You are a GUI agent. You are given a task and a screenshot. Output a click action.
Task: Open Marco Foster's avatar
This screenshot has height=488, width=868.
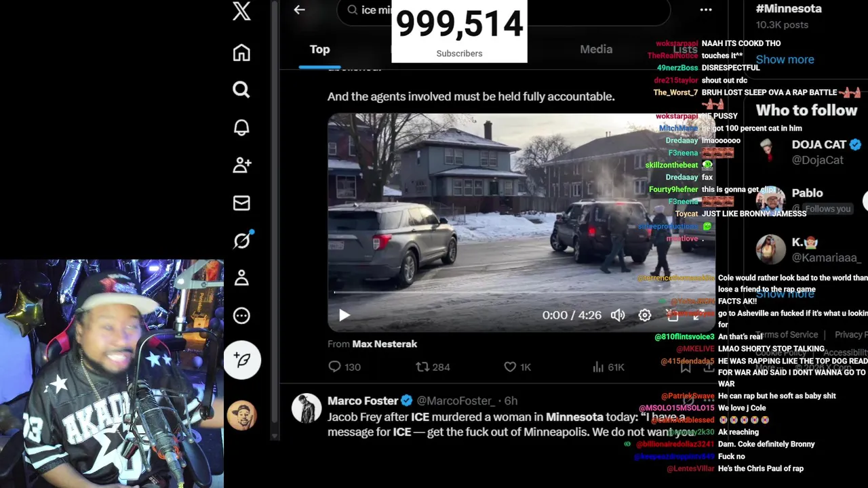(306, 409)
